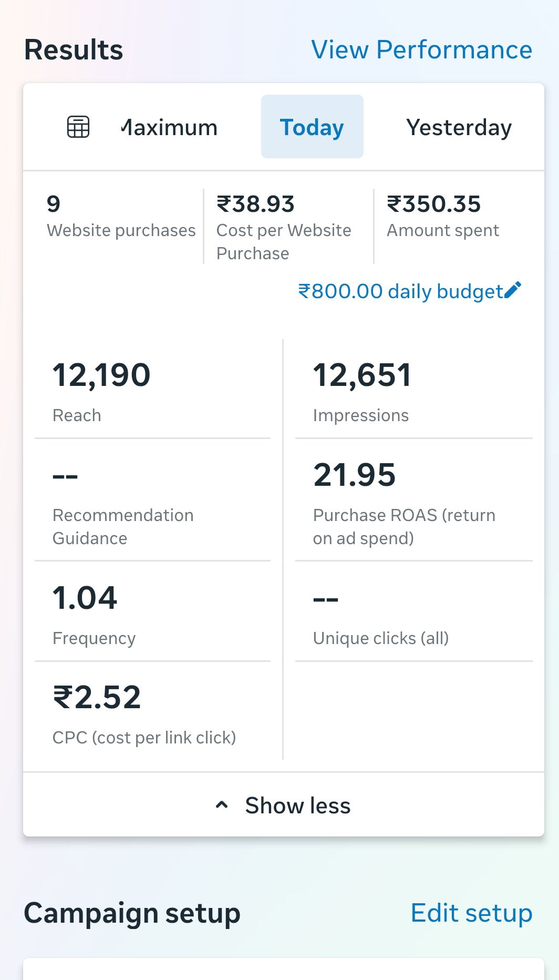Edit the ₹800.00 daily budget
Image resolution: width=559 pixels, height=980 pixels.
(x=400, y=291)
